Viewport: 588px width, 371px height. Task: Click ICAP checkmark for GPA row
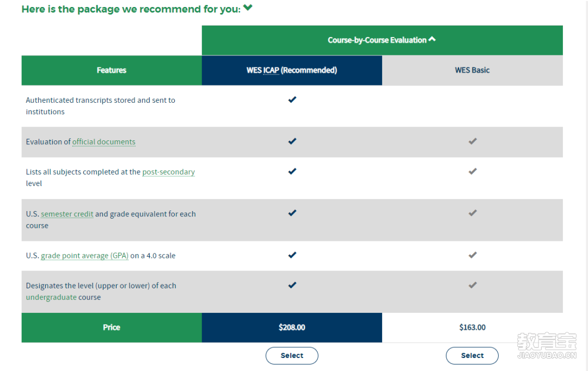(x=292, y=255)
